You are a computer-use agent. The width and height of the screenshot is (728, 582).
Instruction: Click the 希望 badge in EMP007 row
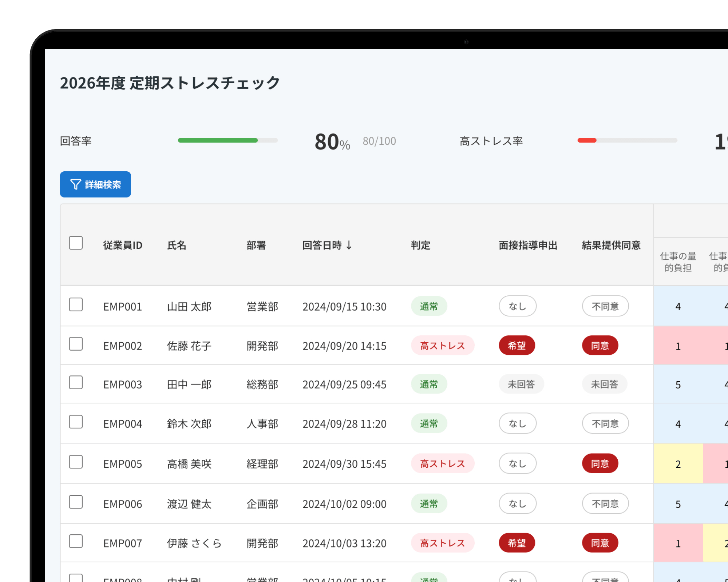517,543
